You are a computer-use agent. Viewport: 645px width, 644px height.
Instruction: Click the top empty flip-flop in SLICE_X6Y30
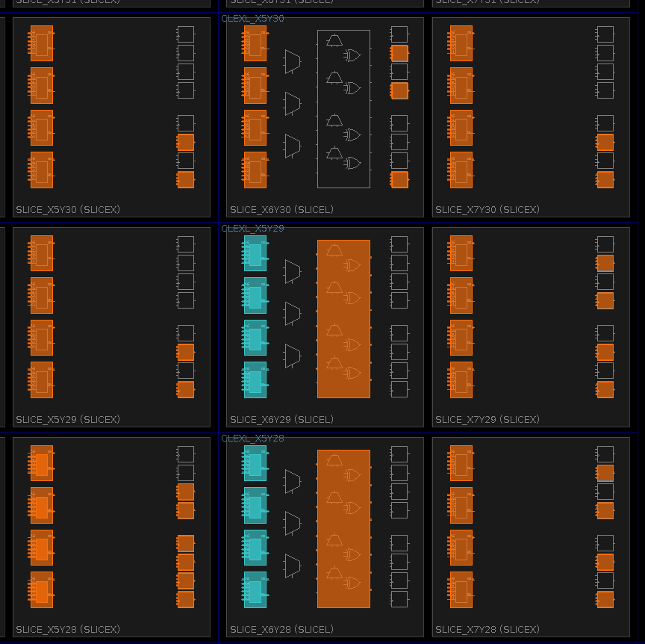click(399, 34)
